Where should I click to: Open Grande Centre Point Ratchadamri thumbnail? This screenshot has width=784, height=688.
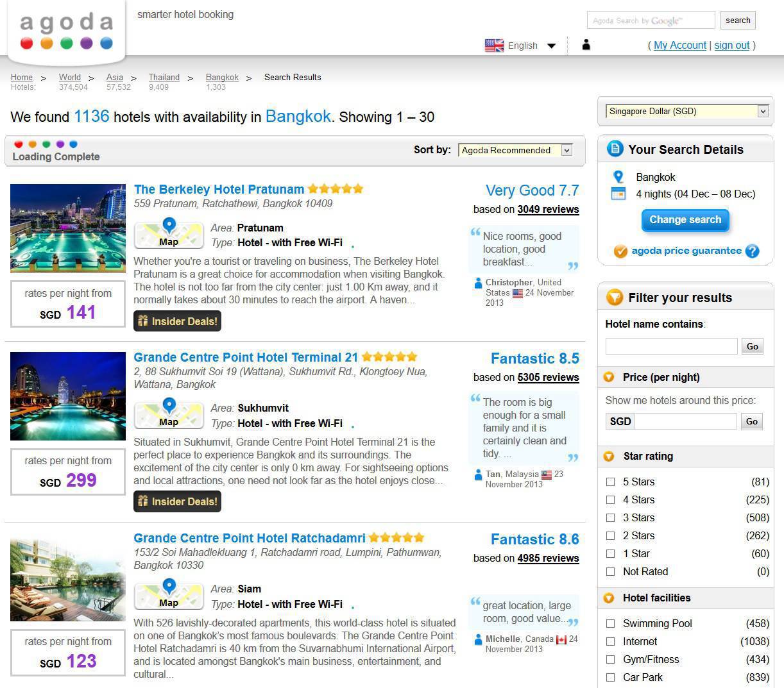pos(68,577)
